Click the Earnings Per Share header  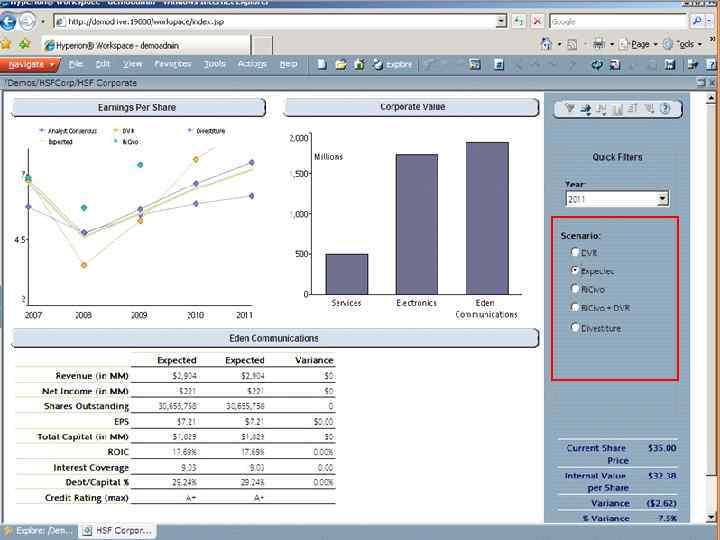point(138,108)
